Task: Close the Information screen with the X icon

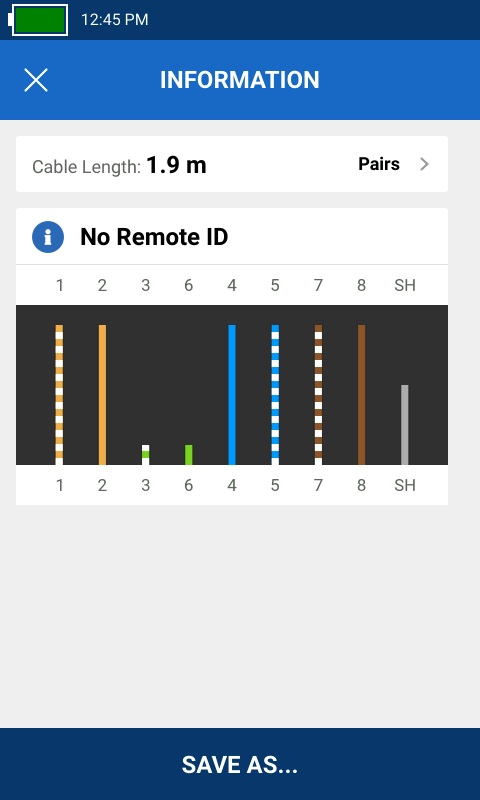Action: click(x=36, y=80)
